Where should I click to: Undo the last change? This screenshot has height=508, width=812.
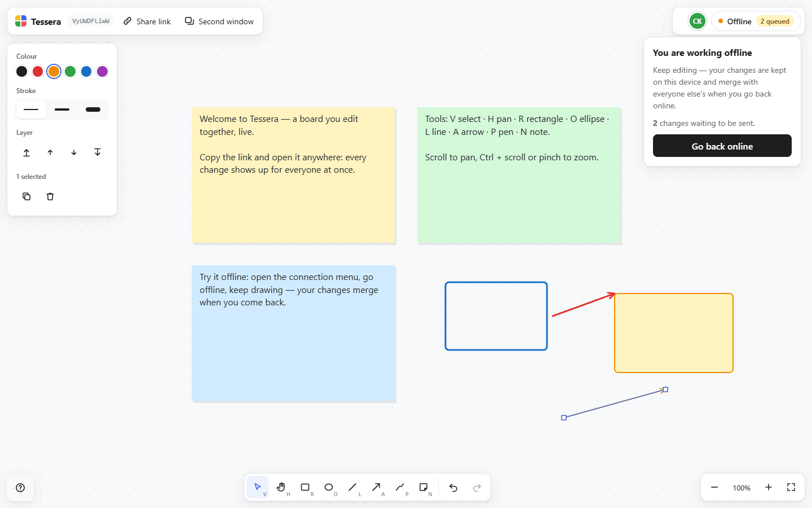point(453,488)
